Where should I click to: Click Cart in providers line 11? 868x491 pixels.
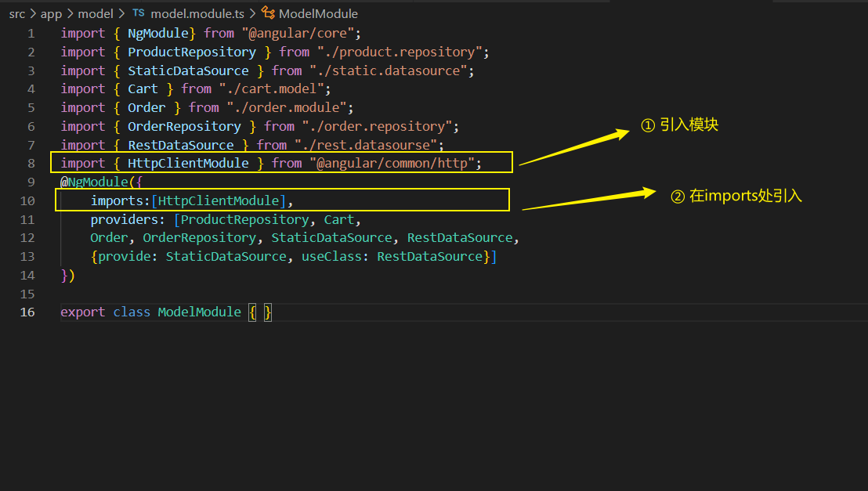(338, 220)
